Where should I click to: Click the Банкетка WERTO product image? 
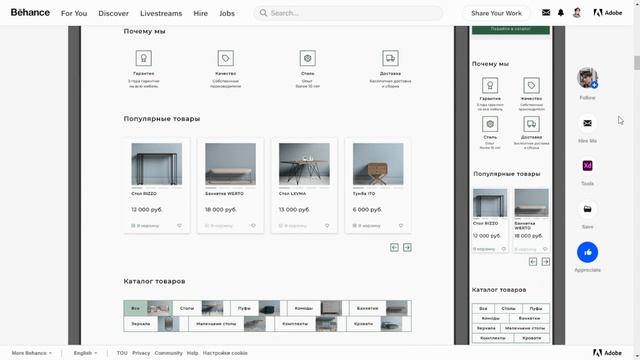pos(231,164)
